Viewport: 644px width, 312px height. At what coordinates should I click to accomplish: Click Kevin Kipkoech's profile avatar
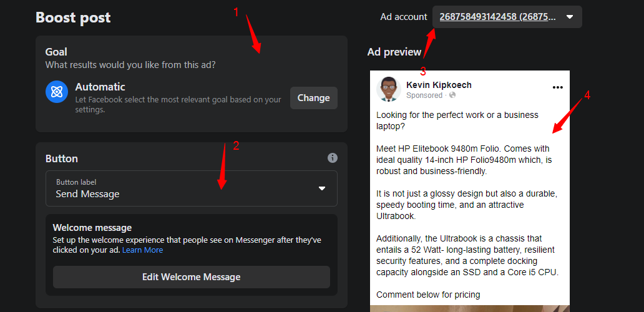pos(389,89)
